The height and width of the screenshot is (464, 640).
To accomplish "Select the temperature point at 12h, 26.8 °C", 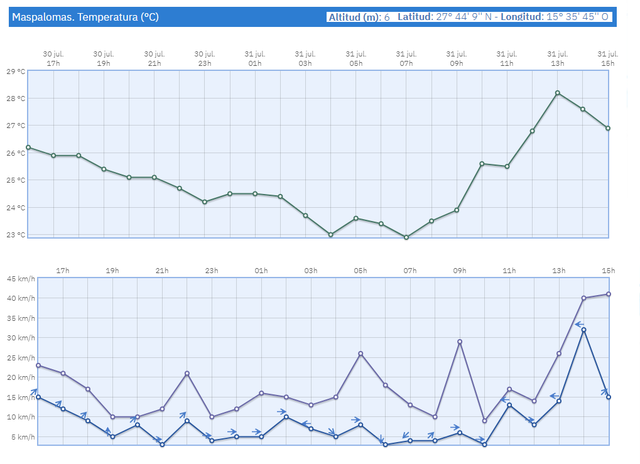I will point(532,131).
